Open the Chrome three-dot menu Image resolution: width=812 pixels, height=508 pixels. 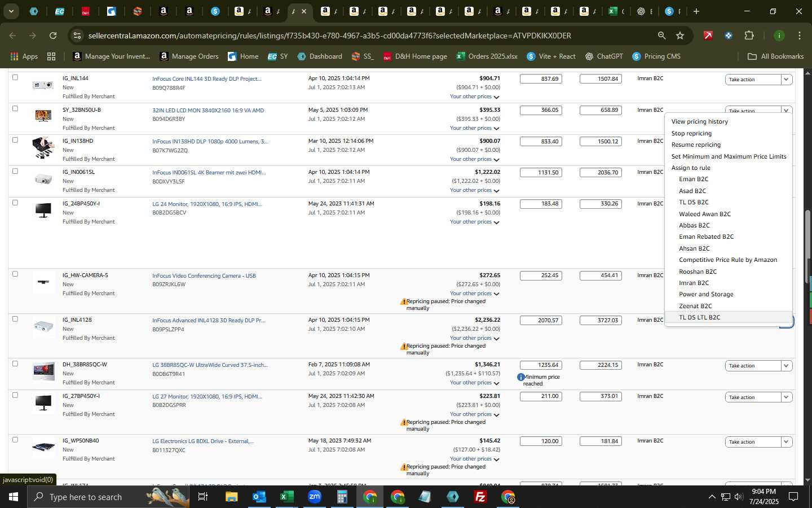tap(799, 36)
